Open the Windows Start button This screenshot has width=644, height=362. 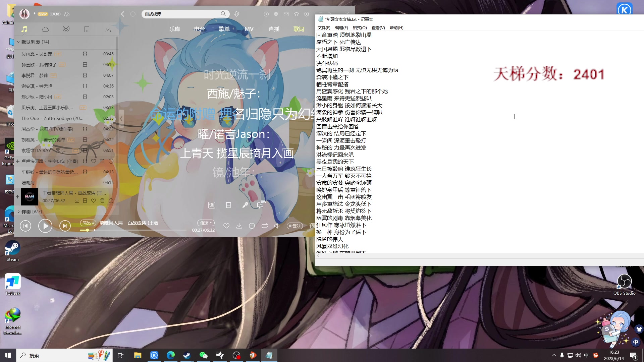(8, 355)
